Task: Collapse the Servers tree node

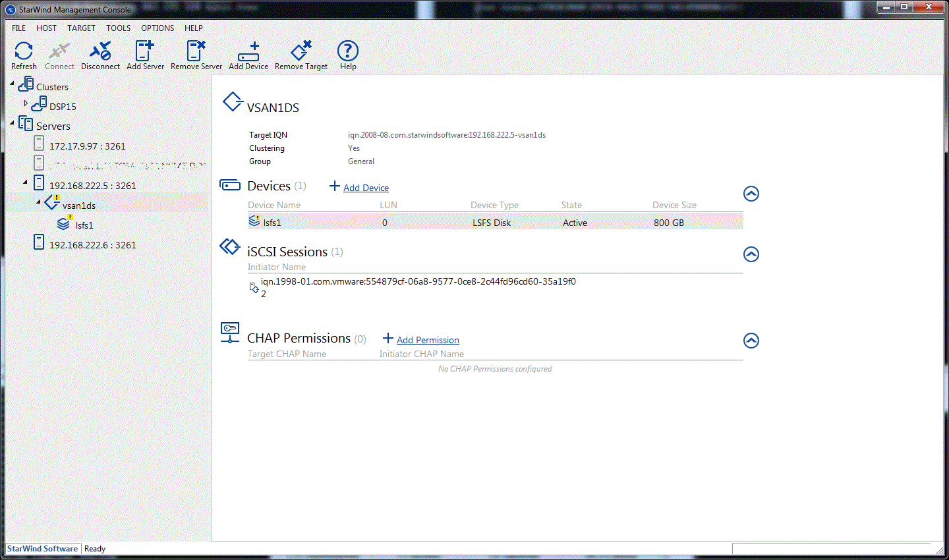Action: (12, 123)
